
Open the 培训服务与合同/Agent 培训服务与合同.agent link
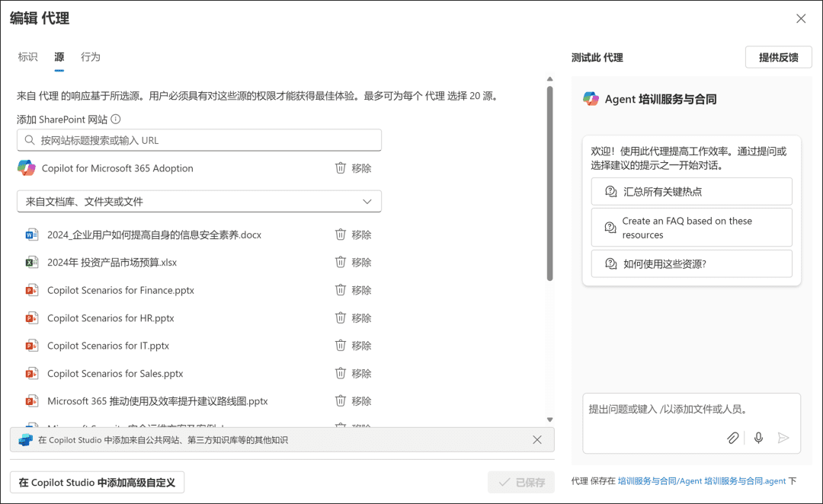click(x=702, y=481)
